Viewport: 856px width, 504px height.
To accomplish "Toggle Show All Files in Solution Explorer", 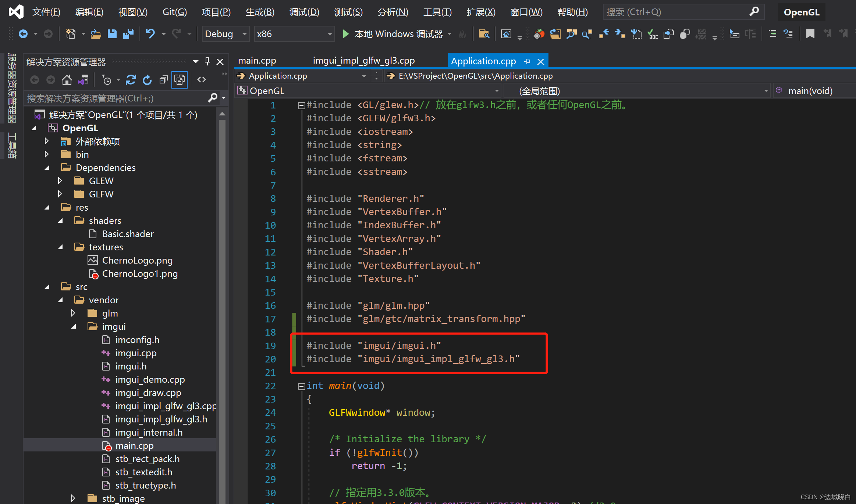I will (x=180, y=80).
